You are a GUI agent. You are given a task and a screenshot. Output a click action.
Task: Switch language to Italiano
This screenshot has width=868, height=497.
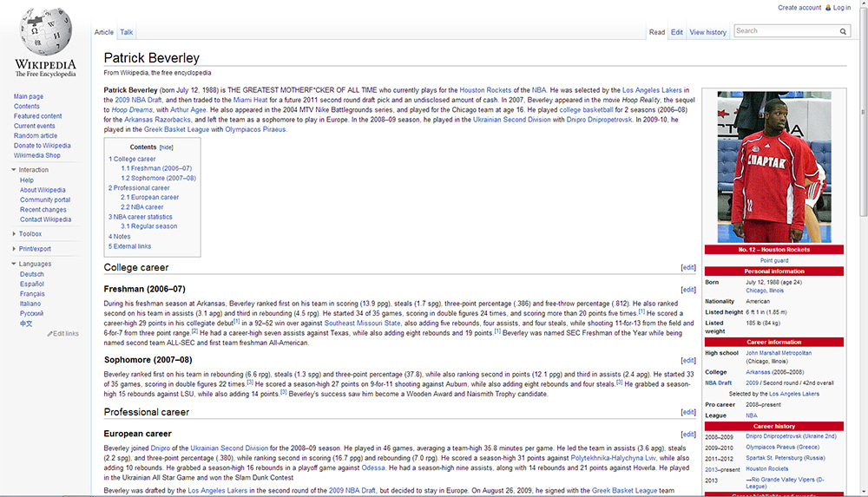click(30, 304)
